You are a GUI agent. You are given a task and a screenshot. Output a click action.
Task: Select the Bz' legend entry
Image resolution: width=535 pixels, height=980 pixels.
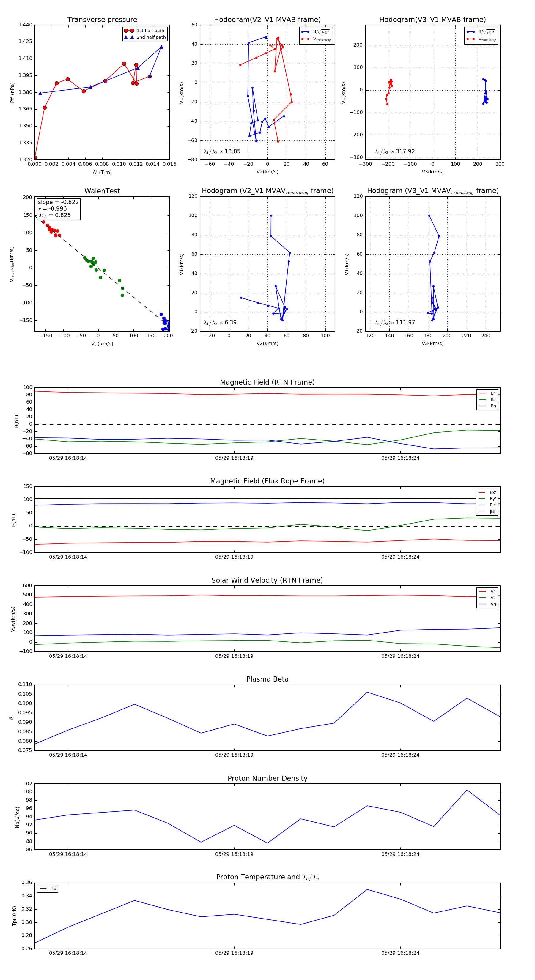click(x=487, y=505)
